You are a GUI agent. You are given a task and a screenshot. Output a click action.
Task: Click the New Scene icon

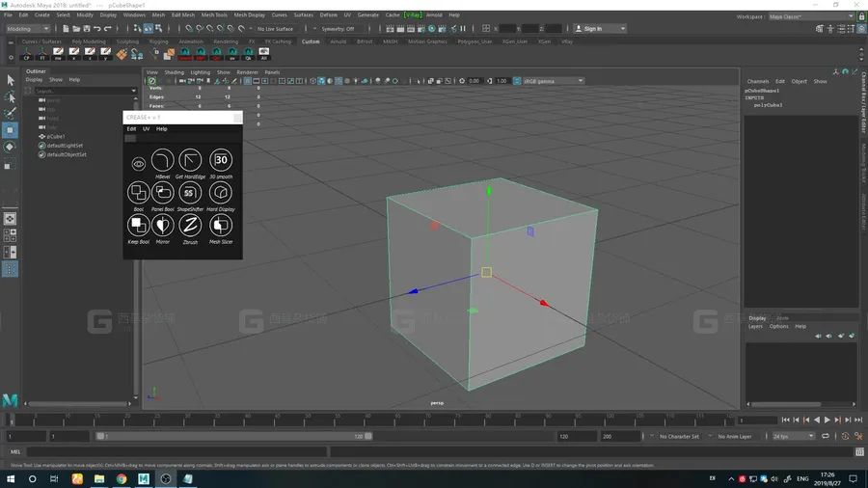[66, 29]
